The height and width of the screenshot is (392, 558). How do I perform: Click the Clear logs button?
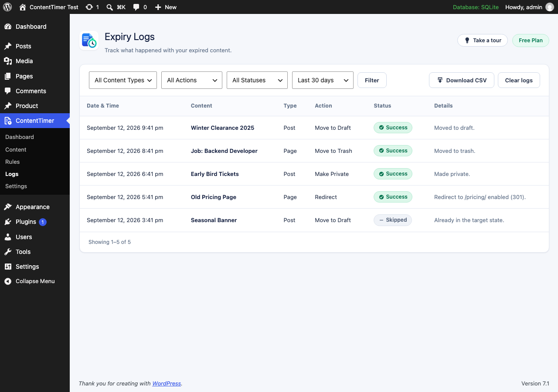coord(519,80)
